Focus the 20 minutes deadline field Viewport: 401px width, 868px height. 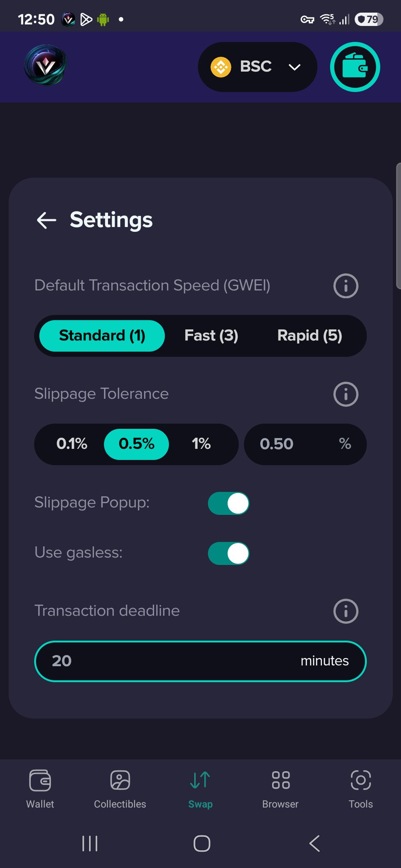point(200,661)
